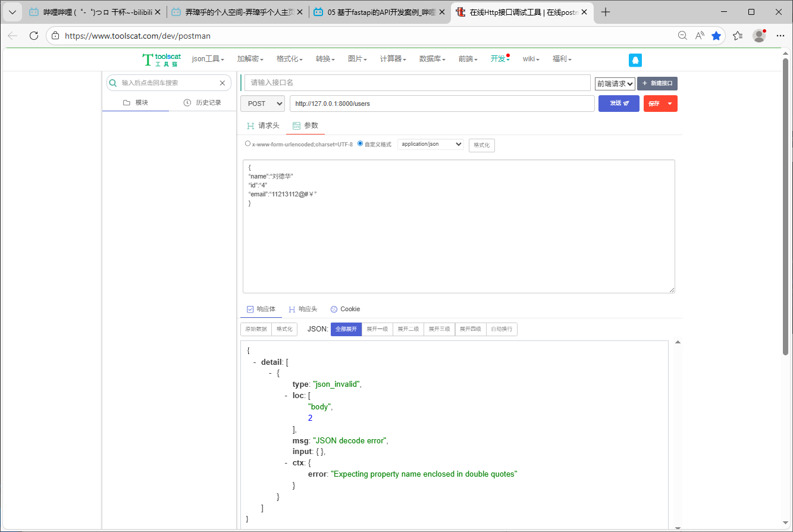Screen dimensions: 793x532
Task: Open a new browser tab with plus icon
Action: [x=606, y=12]
